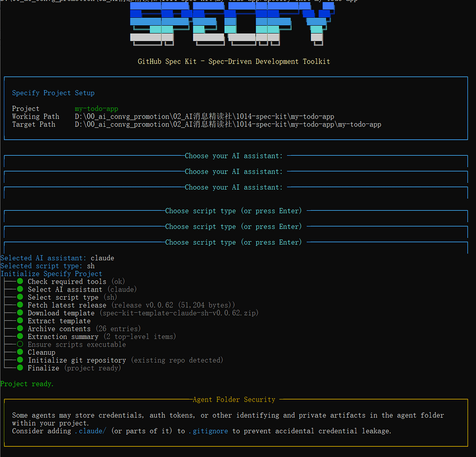Image resolution: width=476 pixels, height=457 pixels.
Task: Click the green dot beside Extract template
Action: tap(20, 321)
